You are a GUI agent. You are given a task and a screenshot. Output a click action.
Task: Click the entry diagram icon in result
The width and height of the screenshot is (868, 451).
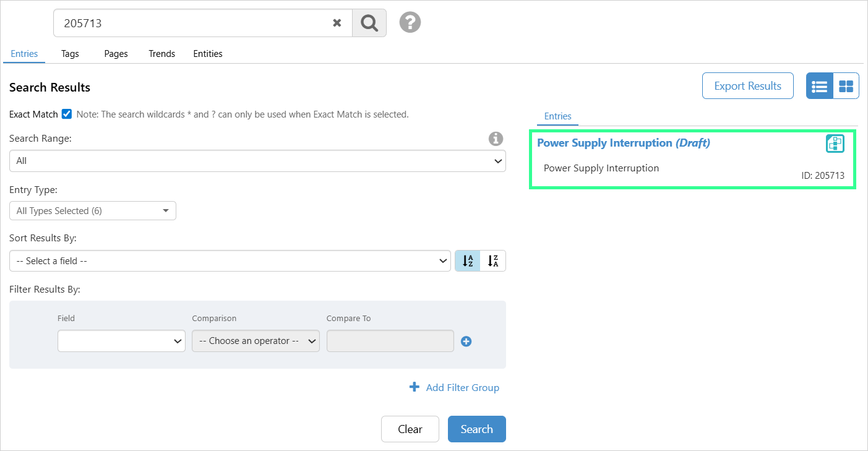[x=835, y=144]
